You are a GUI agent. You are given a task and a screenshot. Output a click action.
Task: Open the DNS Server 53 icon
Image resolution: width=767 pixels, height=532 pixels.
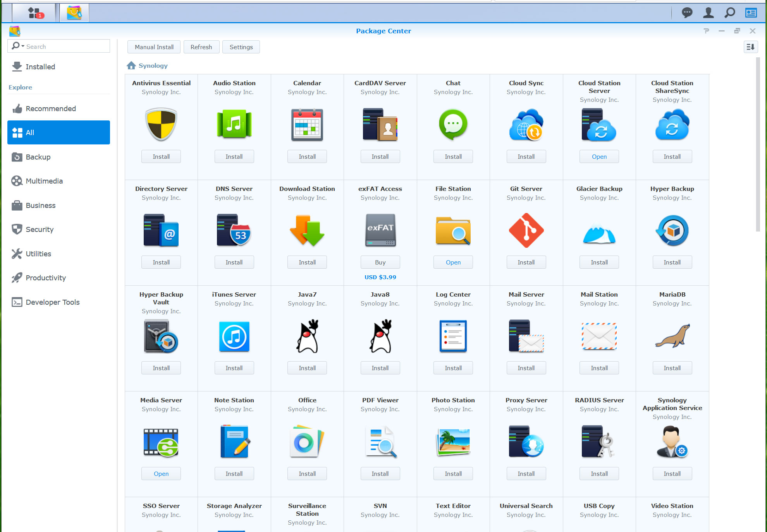[234, 230]
